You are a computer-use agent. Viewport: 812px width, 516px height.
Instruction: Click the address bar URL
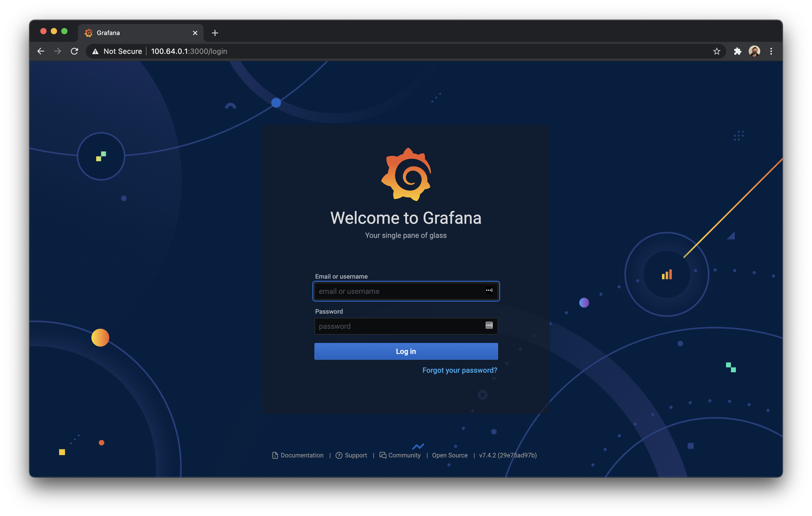click(189, 51)
